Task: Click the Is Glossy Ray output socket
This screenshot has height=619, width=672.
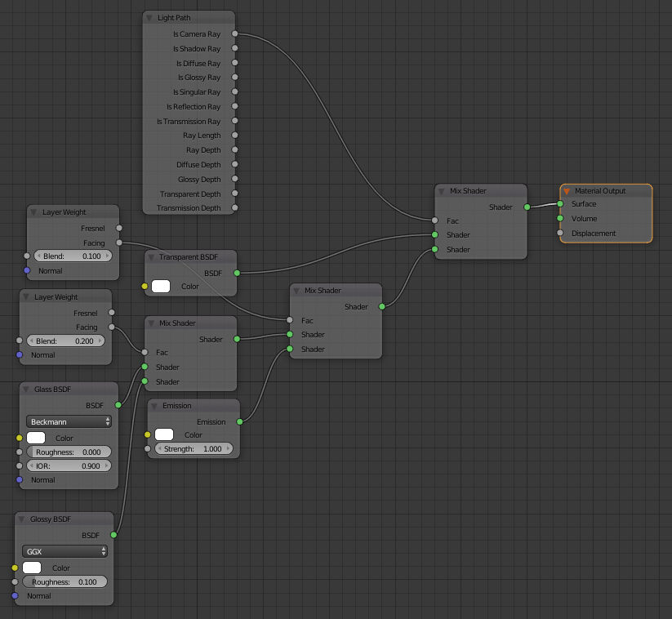Action: point(235,77)
